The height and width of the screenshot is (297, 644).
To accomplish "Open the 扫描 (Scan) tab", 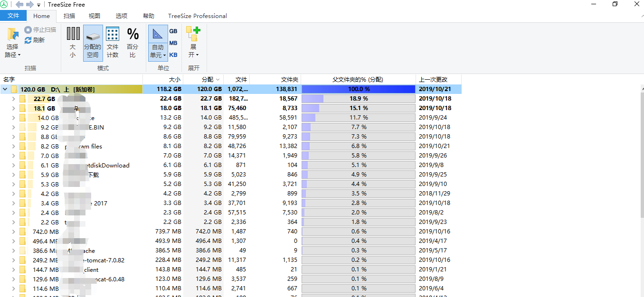I will click(69, 16).
